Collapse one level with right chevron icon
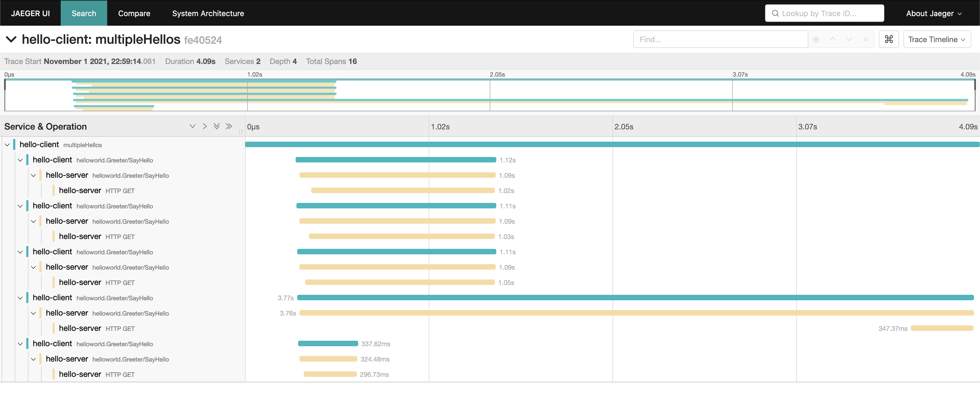Viewport: 980px width, 402px height. coord(205,126)
